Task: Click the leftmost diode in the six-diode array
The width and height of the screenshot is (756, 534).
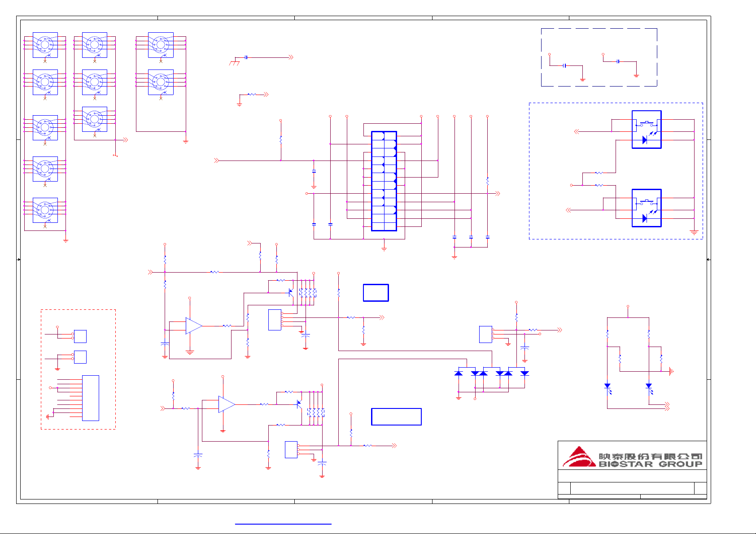Action: 459,373
